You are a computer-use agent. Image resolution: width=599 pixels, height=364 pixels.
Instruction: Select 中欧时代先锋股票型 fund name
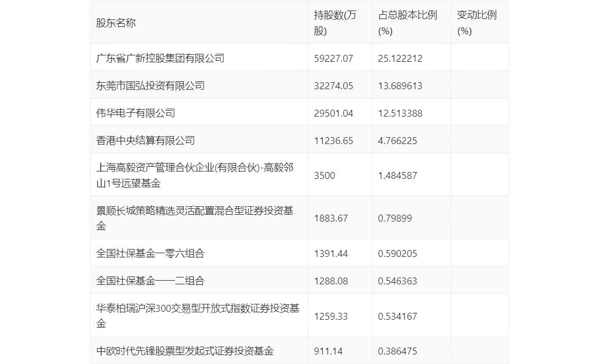185,351
